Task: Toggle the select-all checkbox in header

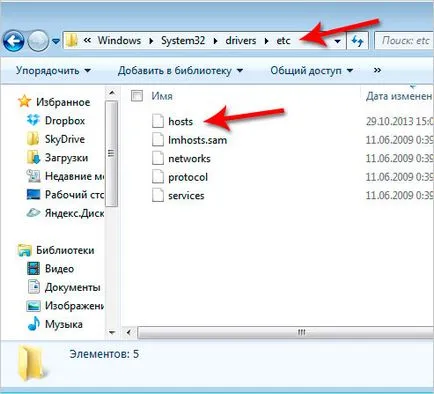Action: click(137, 96)
